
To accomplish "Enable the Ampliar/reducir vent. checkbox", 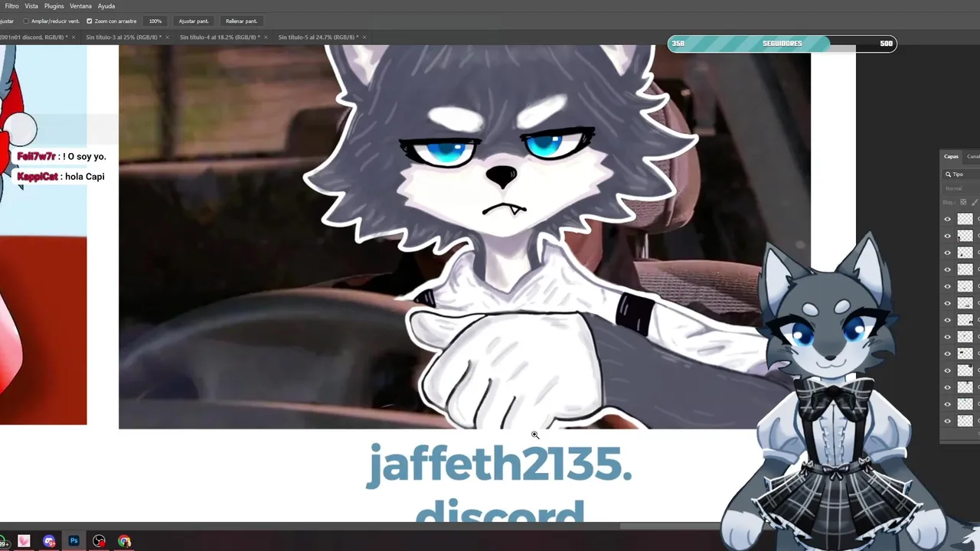I will [x=26, y=21].
